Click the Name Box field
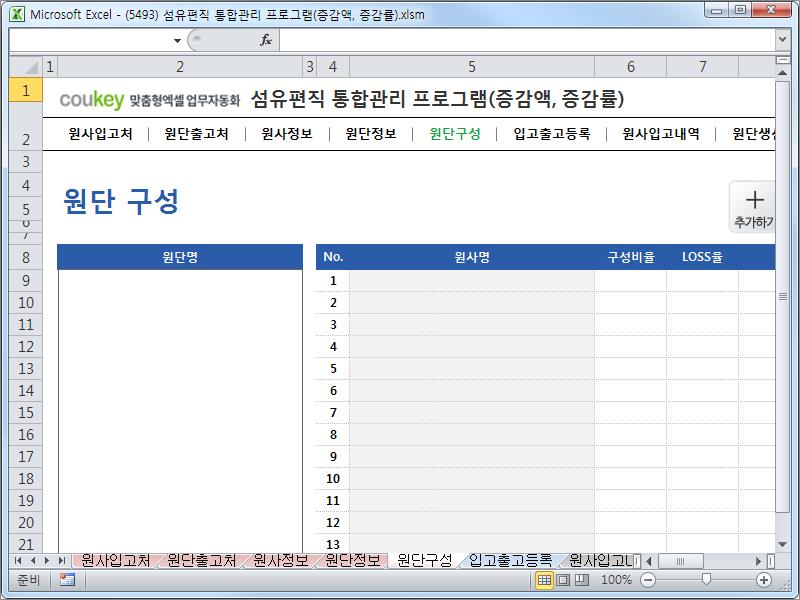This screenshot has width=800, height=600. (91, 40)
